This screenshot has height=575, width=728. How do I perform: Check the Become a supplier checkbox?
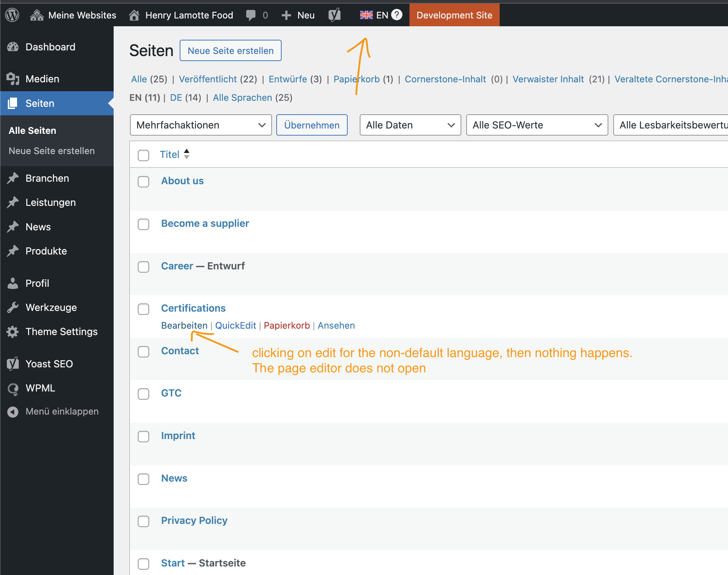(143, 224)
